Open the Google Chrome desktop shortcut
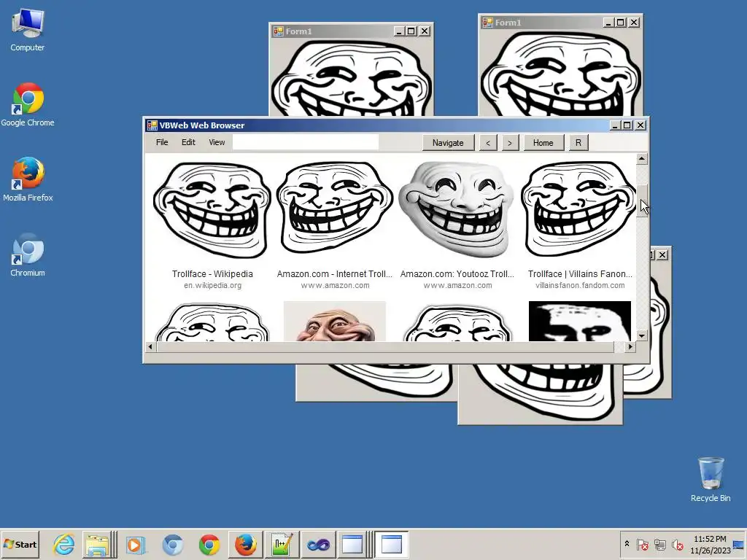 point(28,105)
